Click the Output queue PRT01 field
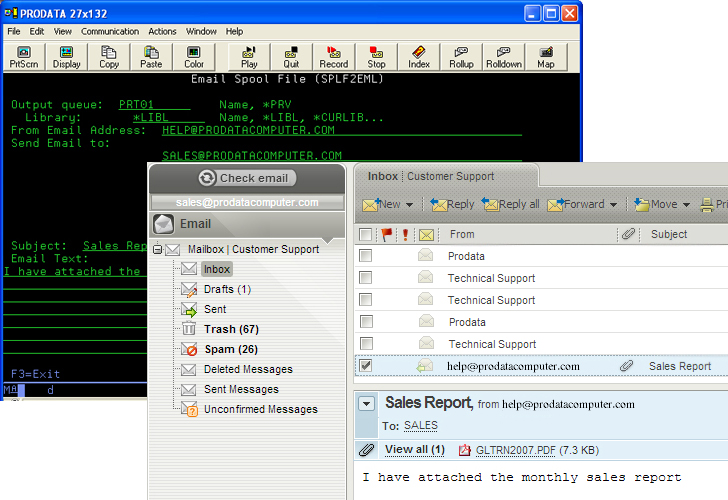The image size is (728, 500). [155, 105]
